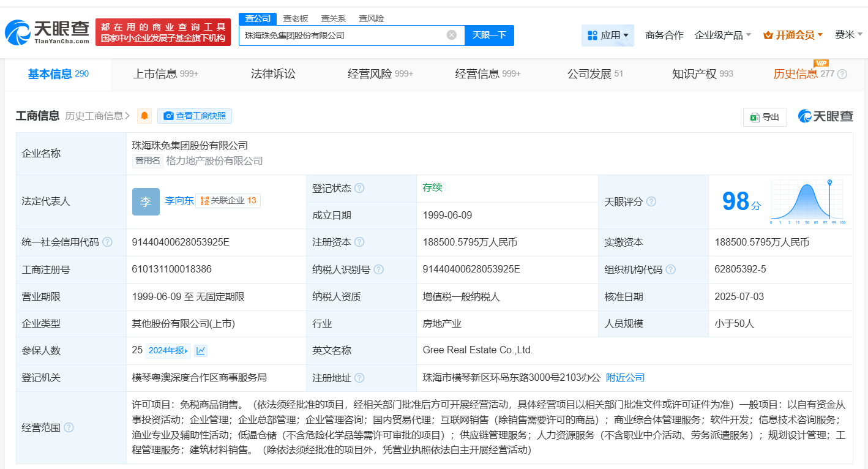Open legal representative 李向东 link
868x469 pixels.
[179, 200]
